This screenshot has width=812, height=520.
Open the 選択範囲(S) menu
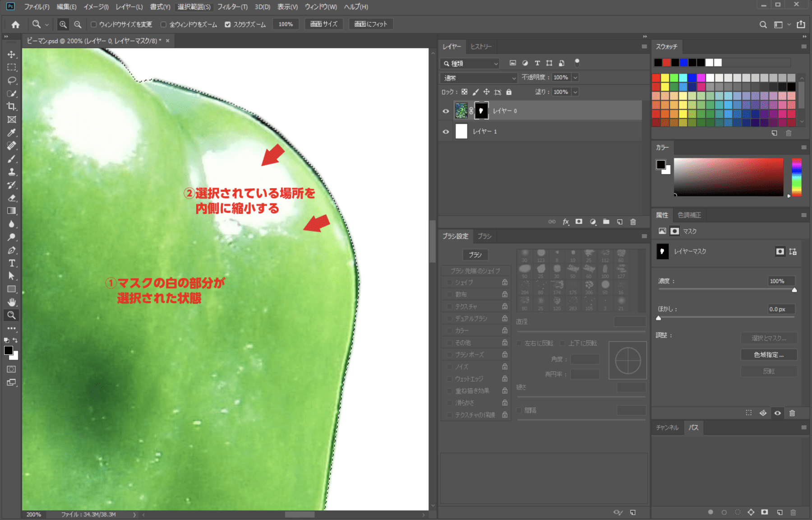[x=194, y=7]
